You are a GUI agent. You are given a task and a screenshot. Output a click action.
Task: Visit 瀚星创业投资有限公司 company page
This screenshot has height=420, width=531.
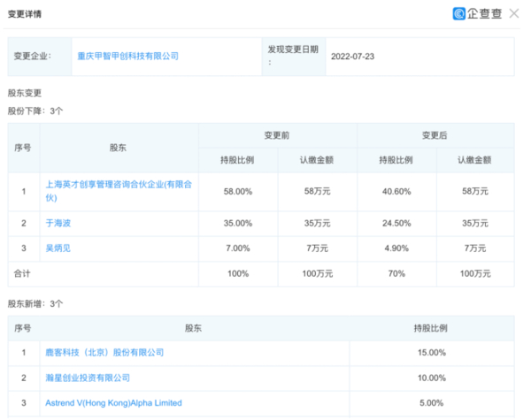tap(88, 378)
